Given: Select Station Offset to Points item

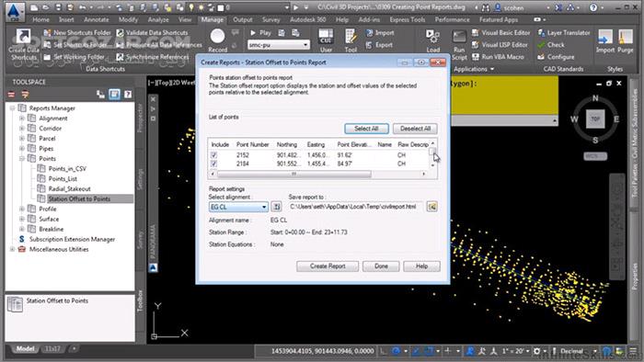Looking at the screenshot, I should pyautogui.click(x=79, y=198).
